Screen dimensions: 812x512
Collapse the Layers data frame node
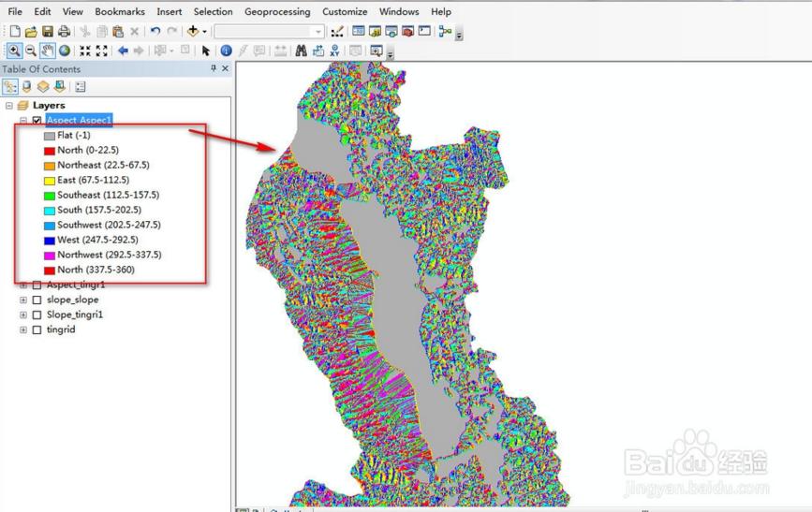(x=8, y=105)
